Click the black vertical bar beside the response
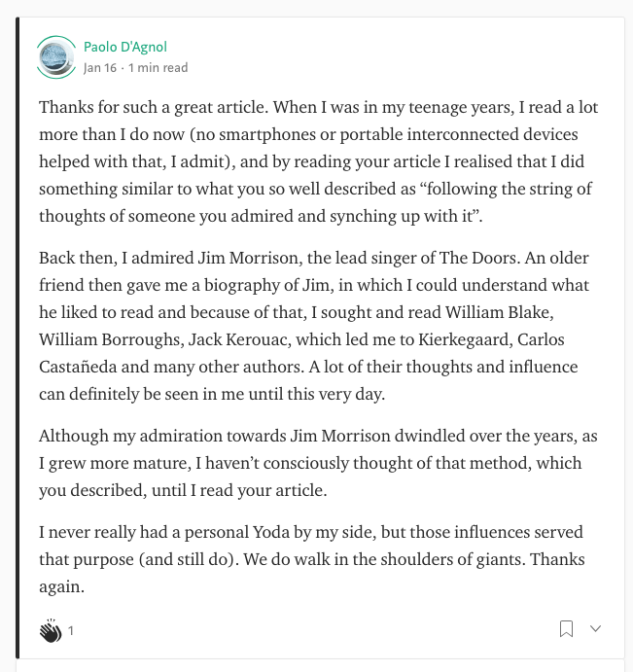 point(18,337)
